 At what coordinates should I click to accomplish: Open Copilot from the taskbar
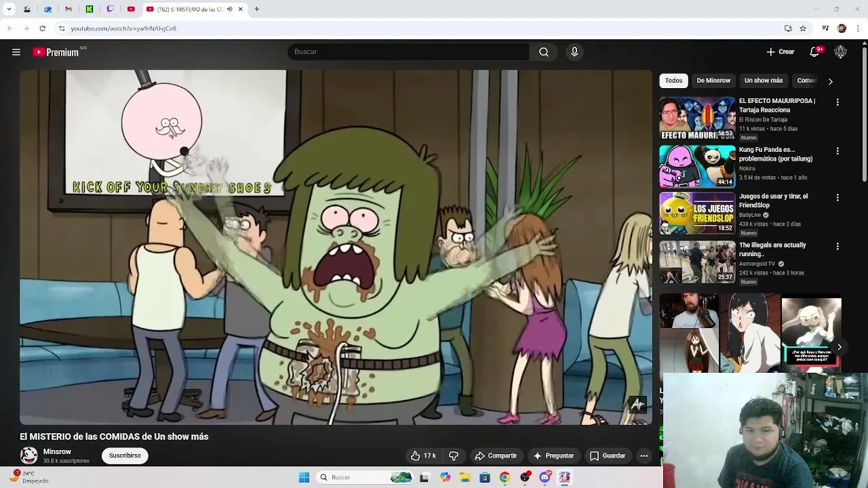point(445,477)
